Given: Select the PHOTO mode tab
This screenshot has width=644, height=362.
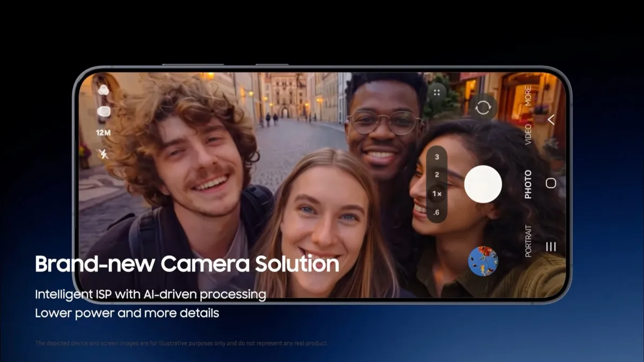Looking at the screenshot, I should (x=528, y=184).
